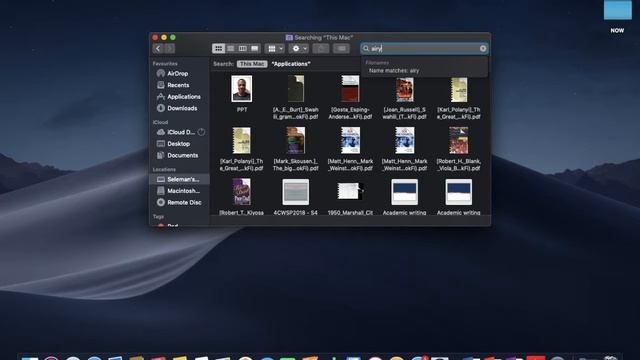640x360 pixels.
Task: Select the [Mark_Skousen]_The_big PDF file
Action: [296, 140]
